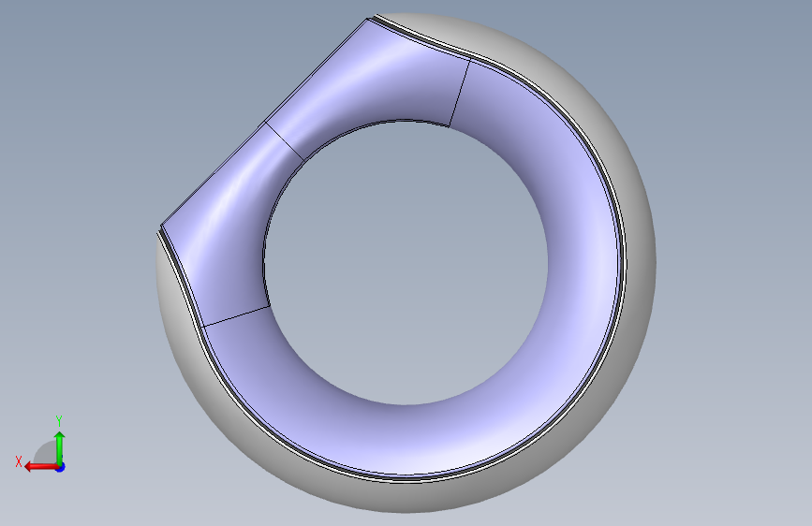Click the gray quadrant plane of the axis triad

tap(46, 454)
